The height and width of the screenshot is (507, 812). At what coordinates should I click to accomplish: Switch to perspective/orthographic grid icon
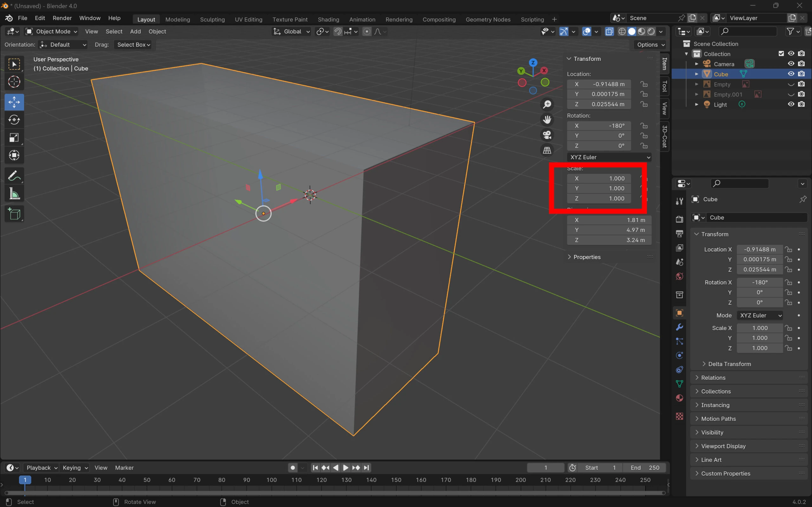click(x=547, y=150)
